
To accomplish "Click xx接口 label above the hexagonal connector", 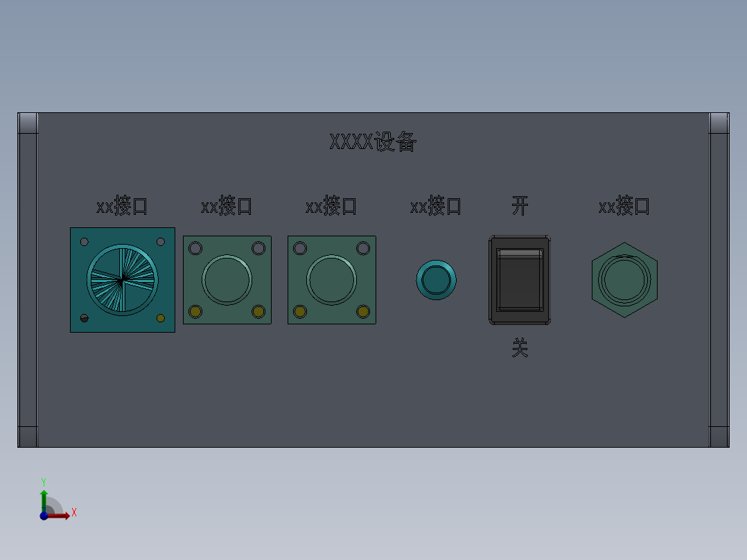I will (624, 206).
